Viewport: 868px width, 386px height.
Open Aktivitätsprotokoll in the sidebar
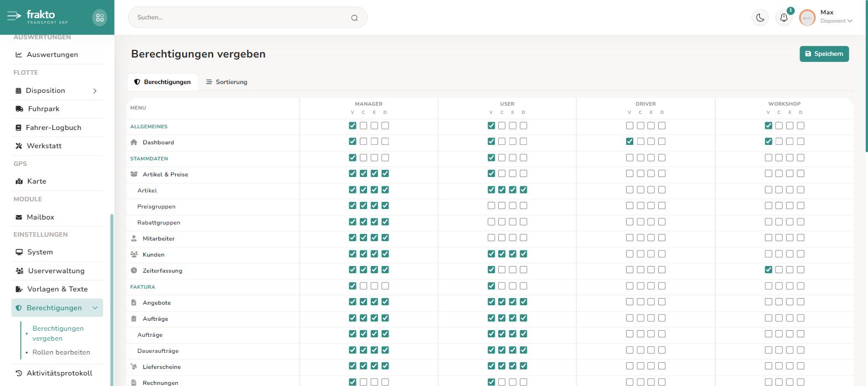[57, 373]
